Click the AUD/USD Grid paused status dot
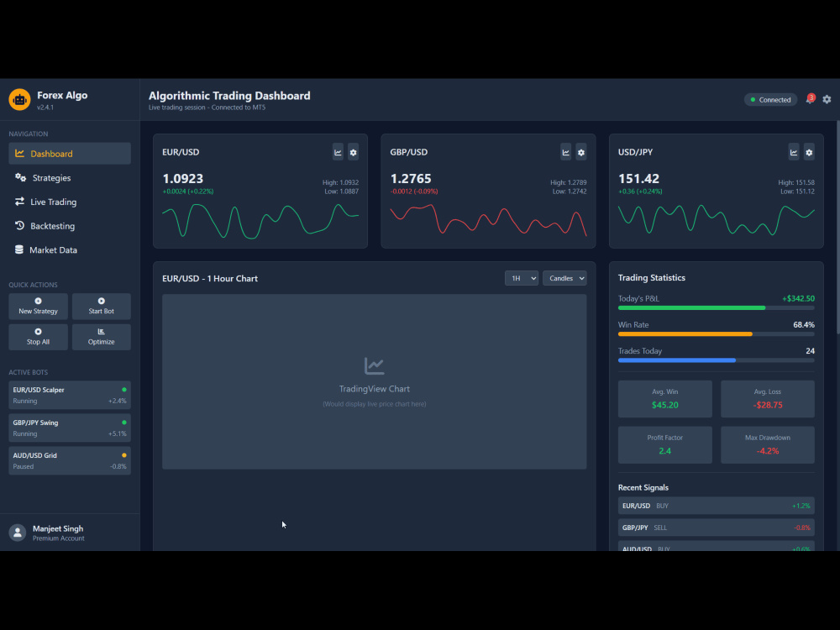The width and height of the screenshot is (840, 630). (x=124, y=454)
